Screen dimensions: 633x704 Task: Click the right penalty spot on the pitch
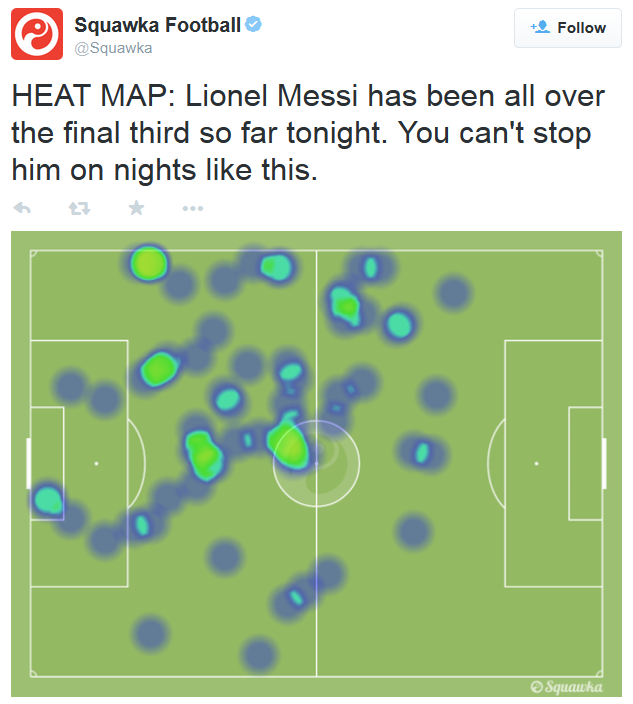pyautogui.click(x=536, y=463)
